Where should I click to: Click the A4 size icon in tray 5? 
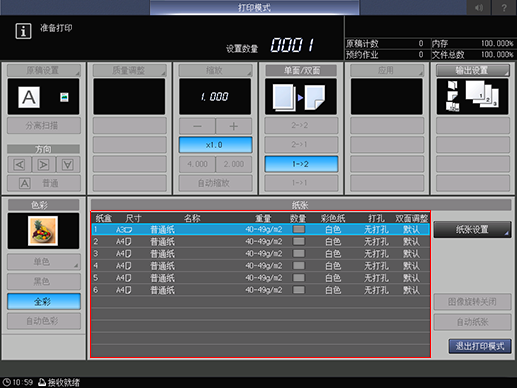(x=124, y=278)
